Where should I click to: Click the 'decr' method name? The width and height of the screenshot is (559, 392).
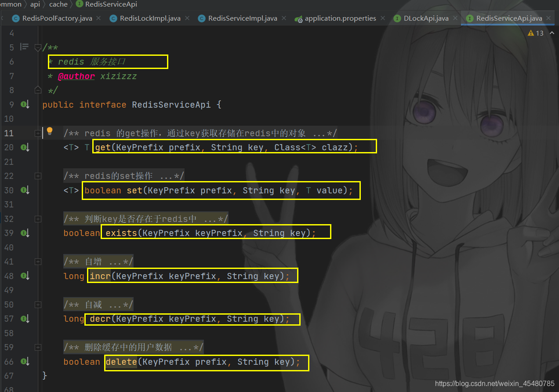100,319
